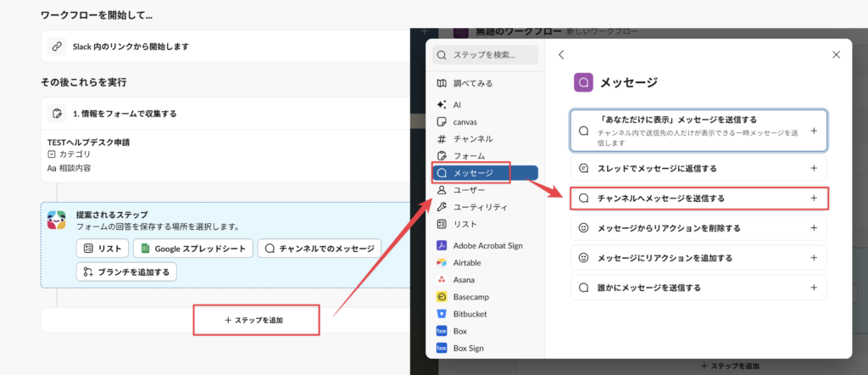Add スレッドでメッセージに返信する step with plus
Screen dimensions: 868x375
(x=813, y=168)
